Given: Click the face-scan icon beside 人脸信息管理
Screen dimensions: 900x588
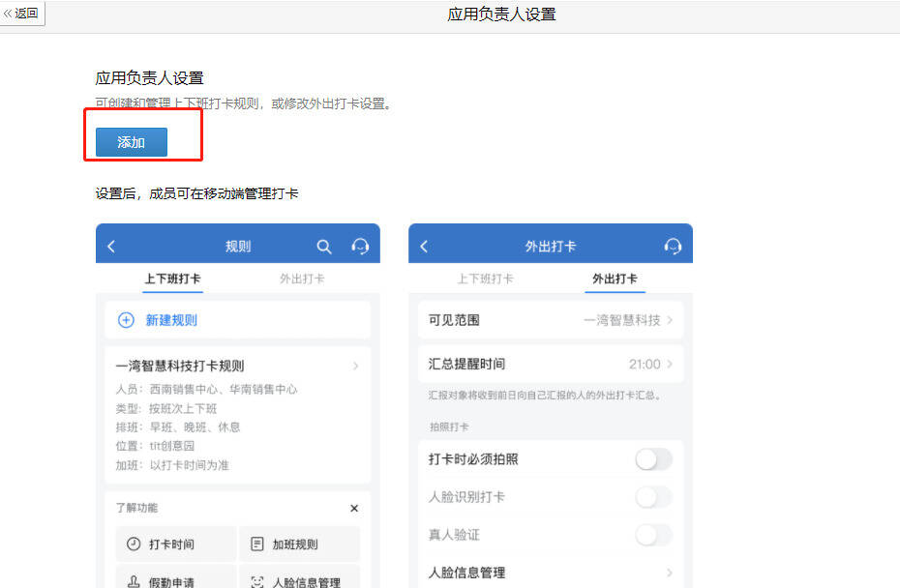Looking at the screenshot, I should coord(257,581).
